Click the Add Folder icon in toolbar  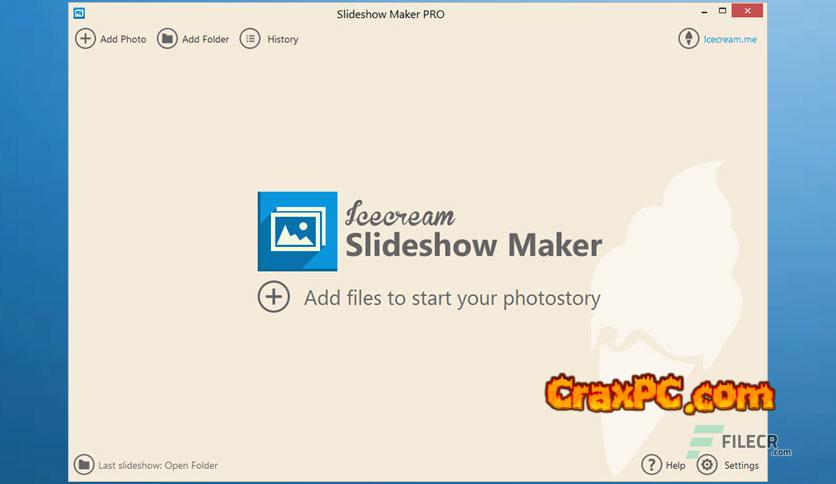(167, 39)
